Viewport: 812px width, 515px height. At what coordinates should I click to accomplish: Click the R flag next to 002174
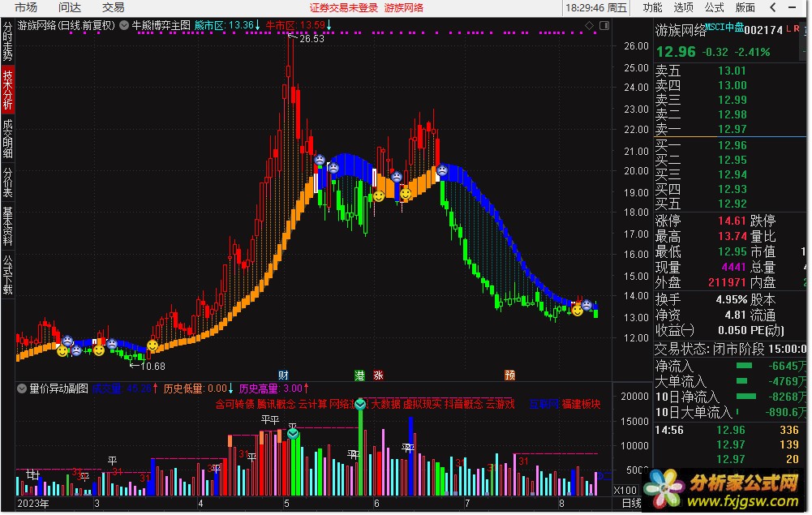(797, 28)
